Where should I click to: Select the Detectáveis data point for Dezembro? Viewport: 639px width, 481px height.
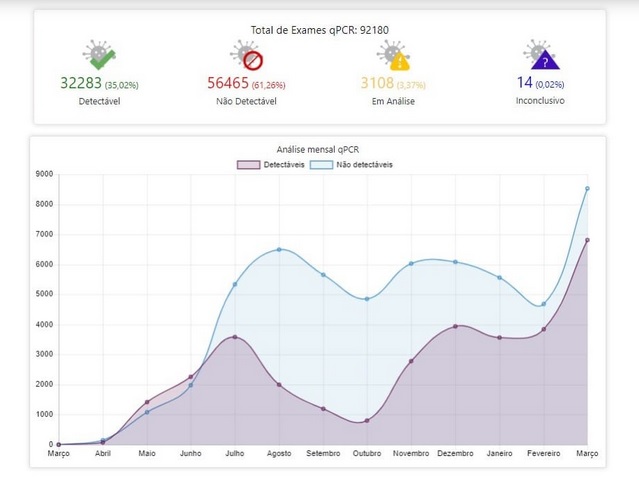tap(455, 326)
